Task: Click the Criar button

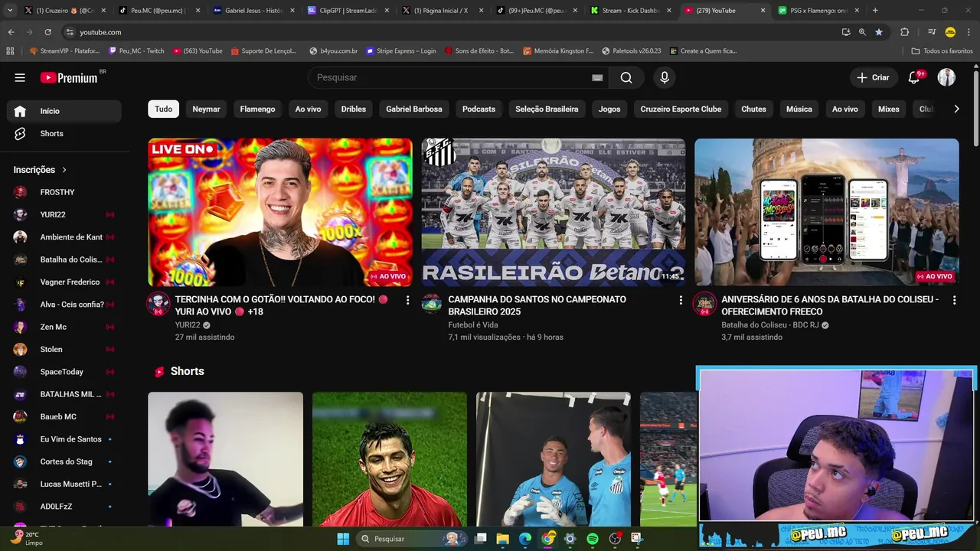Action: click(x=873, y=77)
